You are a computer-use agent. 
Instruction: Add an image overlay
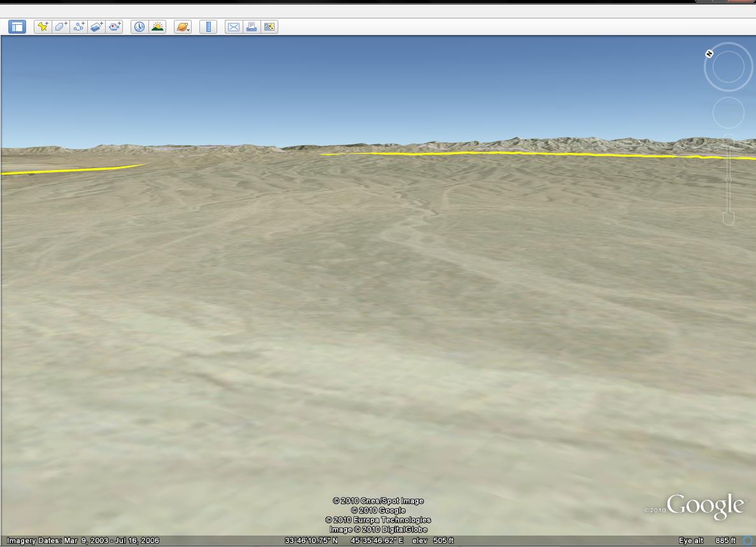(96, 27)
